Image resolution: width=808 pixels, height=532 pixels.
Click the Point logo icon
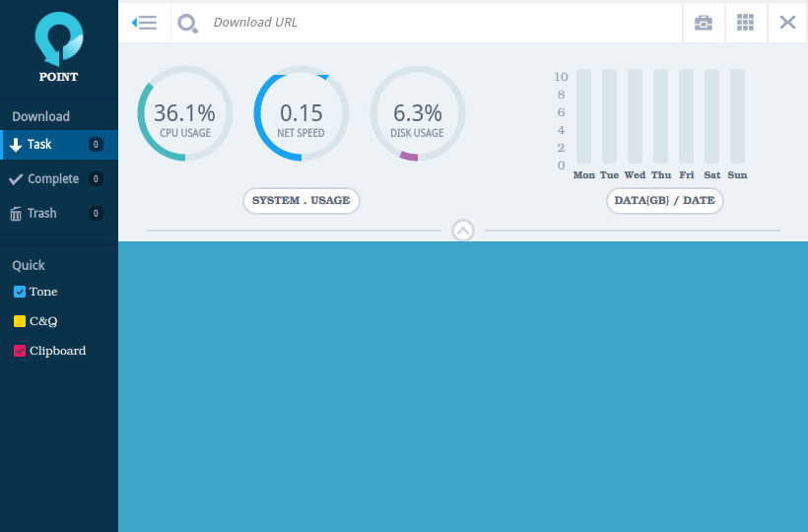point(59,39)
